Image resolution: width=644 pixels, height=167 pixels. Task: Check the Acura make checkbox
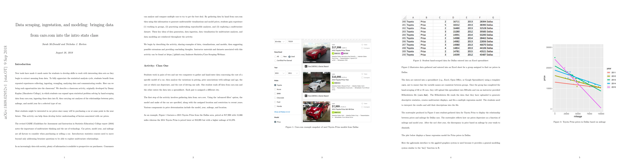275,89
